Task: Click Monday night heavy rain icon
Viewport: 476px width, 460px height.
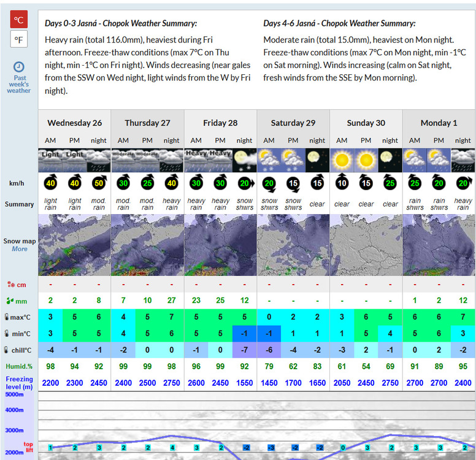Action: pyautogui.click(x=463, y=160)
